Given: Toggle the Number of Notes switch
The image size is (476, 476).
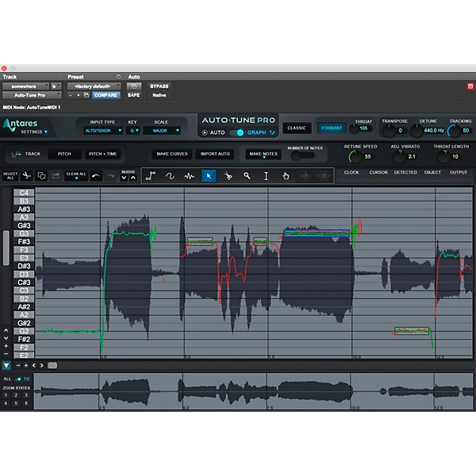Looking at the screenshot, I should click(x=302, y=156).
